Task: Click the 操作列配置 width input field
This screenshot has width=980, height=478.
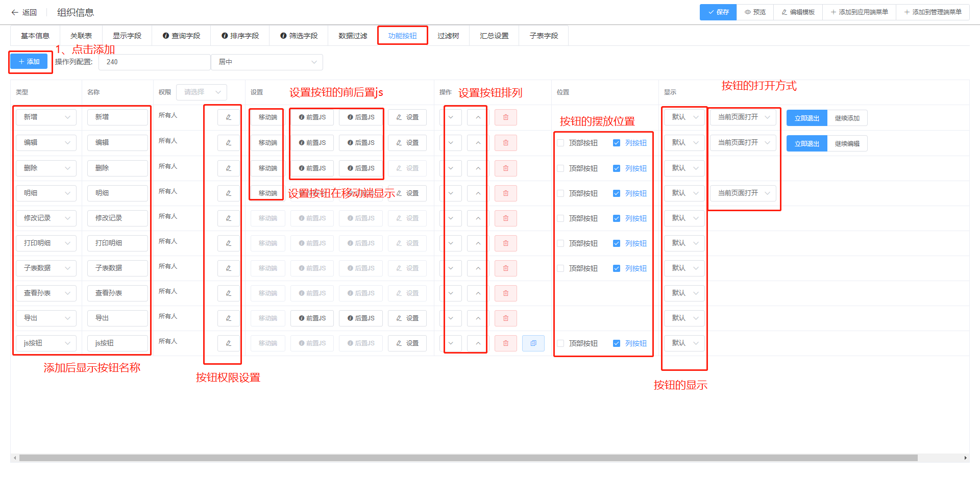Action: pos(154,62)
